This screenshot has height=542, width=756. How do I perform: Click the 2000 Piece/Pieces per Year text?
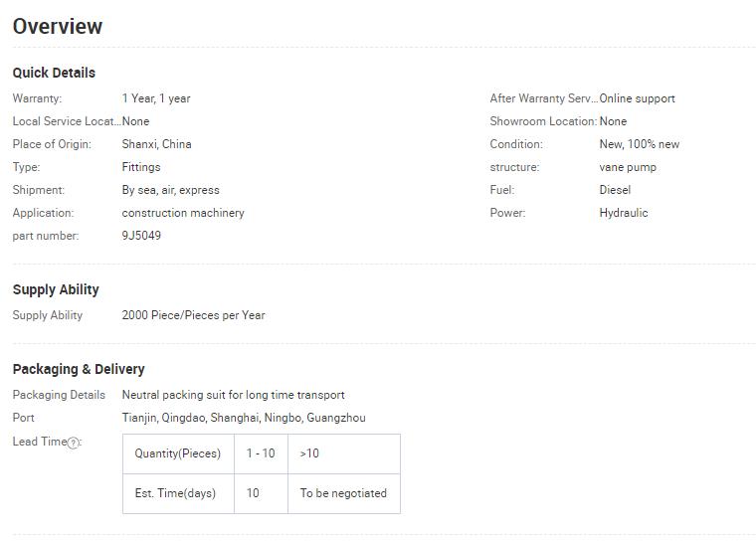(x=193, y=315)
